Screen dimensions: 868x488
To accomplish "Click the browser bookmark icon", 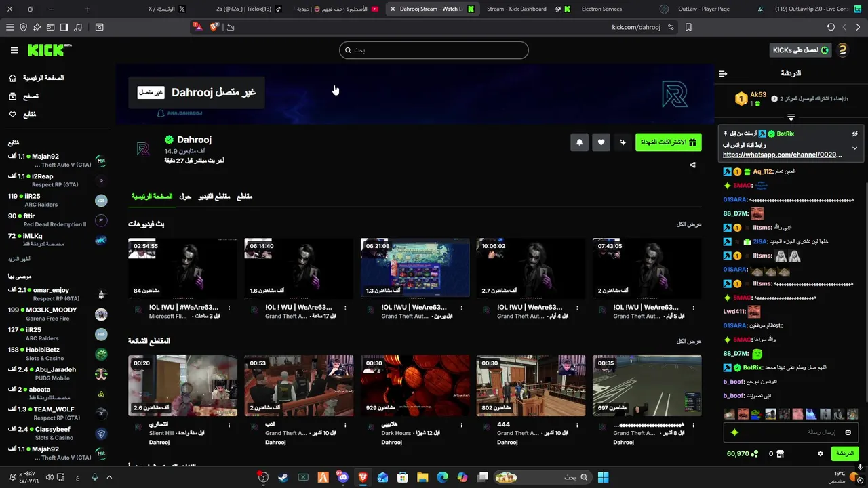I will point(688,27).
